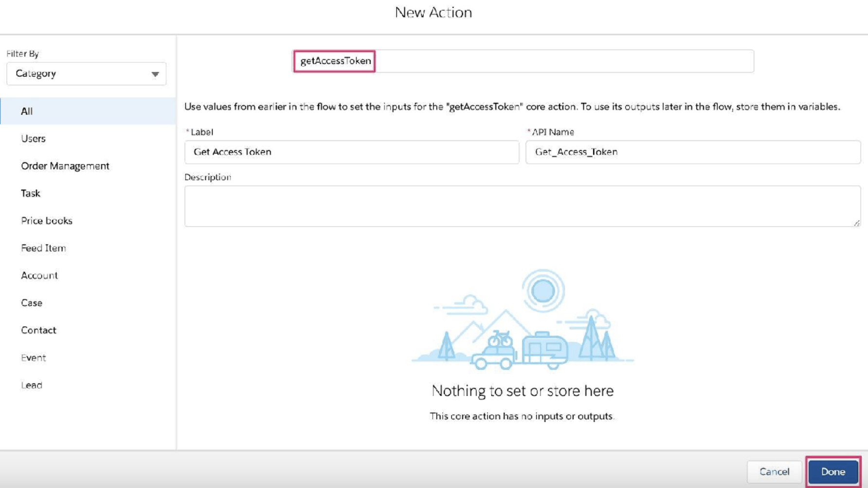Image resolution: width=868 pixels, height=488 pixels.
Task: Click the API Name field
Action: coord(693,152)
